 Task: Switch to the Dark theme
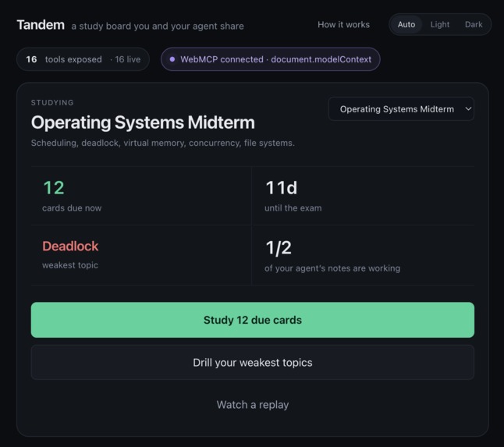pos(474,25)
